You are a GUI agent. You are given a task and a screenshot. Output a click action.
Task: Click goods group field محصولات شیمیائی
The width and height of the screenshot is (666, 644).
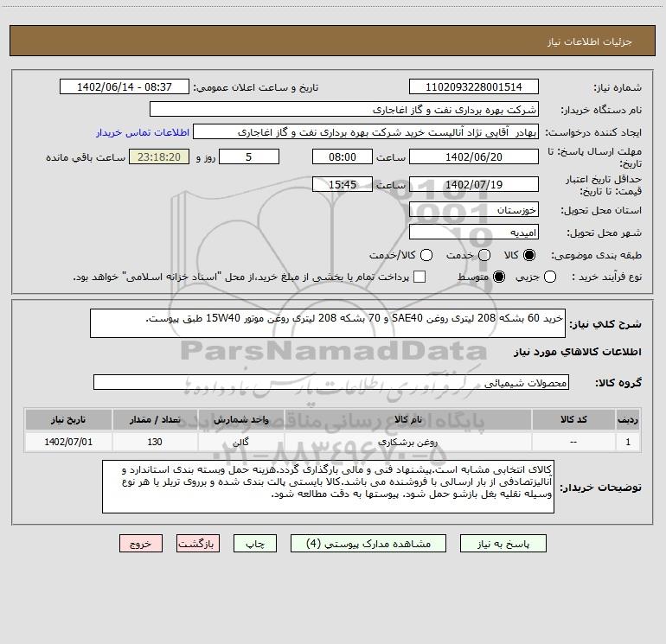(331, 382)
